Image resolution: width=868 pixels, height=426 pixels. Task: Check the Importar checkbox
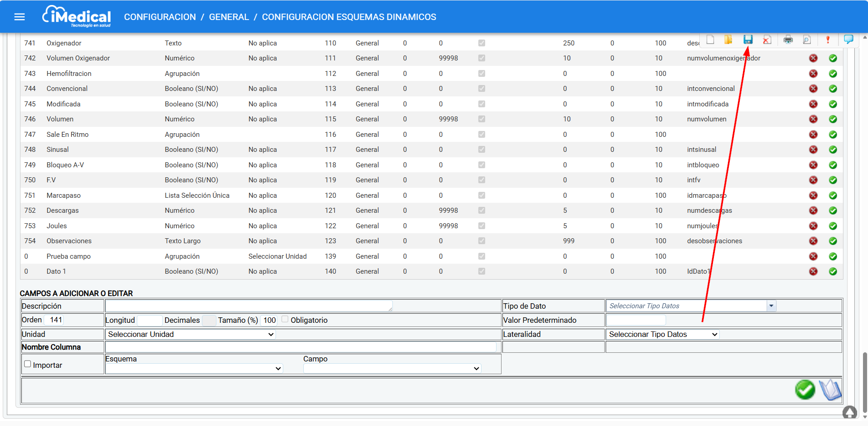point(28,364)
